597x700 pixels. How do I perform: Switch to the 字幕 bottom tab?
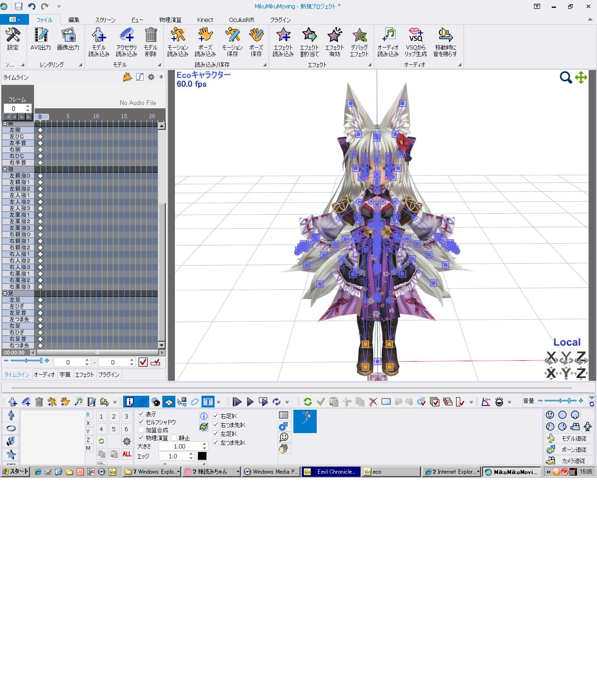[x=65, y=374]
